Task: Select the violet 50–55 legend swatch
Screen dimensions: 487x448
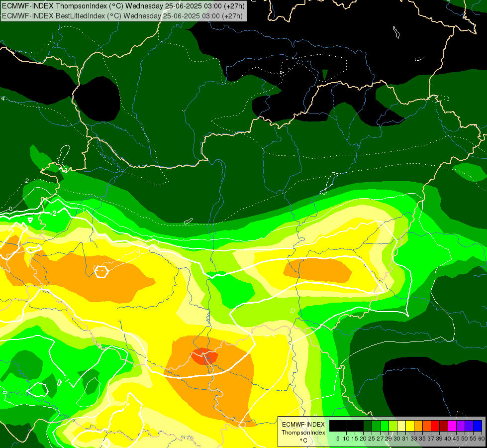Action: (x=469, y=426)
